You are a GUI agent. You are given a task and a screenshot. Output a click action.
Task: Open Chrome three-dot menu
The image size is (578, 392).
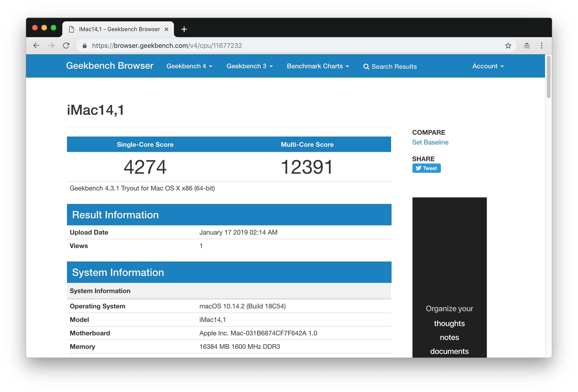pyautogui.click(x=542, y=46)
